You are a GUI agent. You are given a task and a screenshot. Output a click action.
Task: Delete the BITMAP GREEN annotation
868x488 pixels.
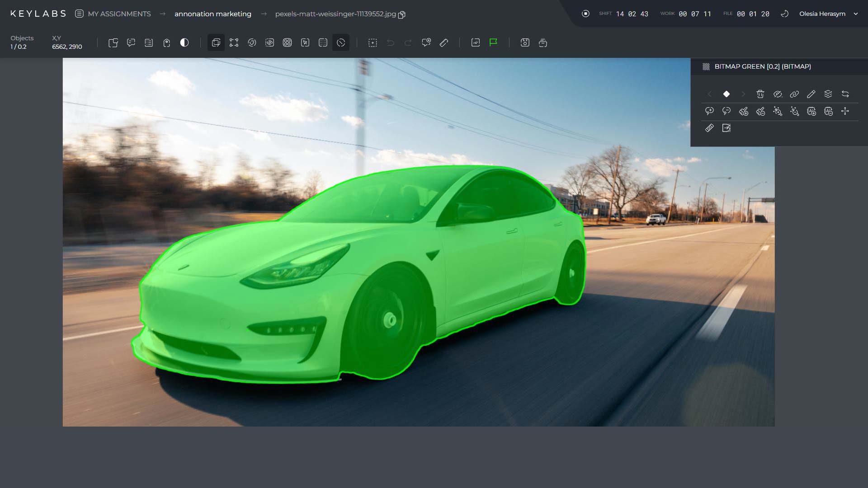pyautogui.click(x=760, y=94)
